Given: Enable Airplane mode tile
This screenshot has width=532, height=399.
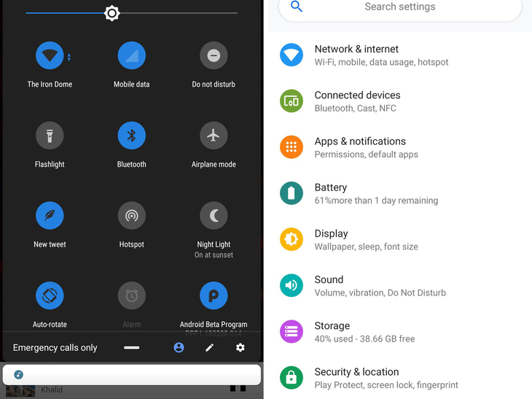Looking at the screenshot, I should [x=214, y=135].
